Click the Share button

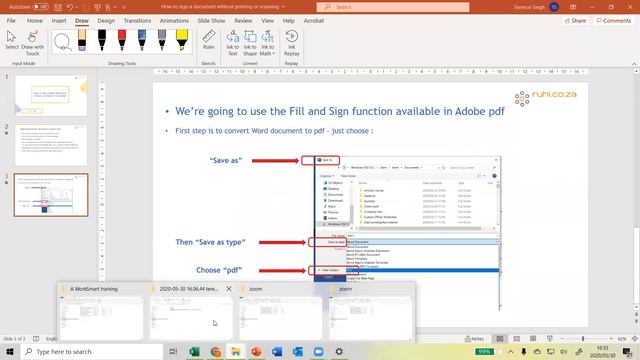point(576,20)
